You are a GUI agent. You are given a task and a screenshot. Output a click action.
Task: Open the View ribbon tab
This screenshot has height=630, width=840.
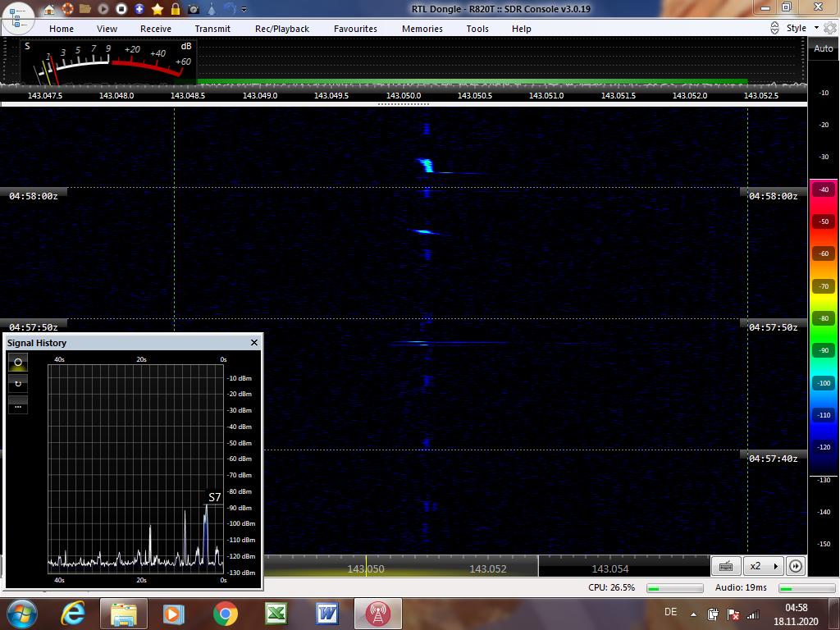pos(107,29)
